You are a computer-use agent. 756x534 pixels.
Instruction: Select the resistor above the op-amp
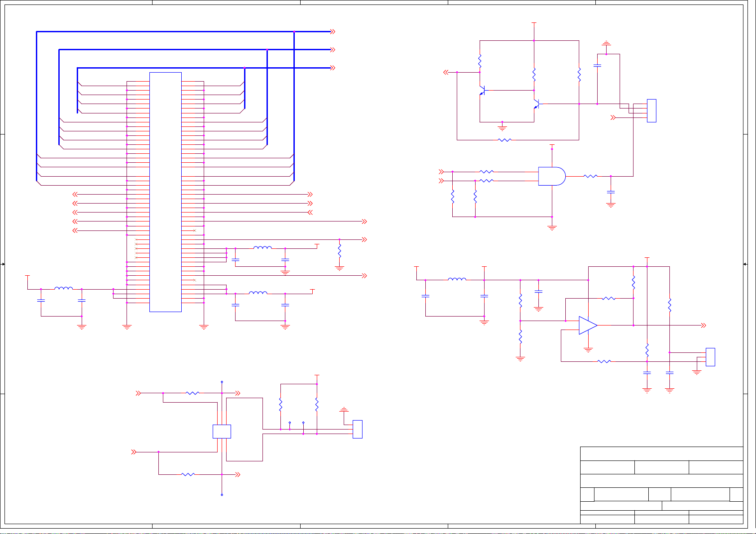[x=608, y=298]
